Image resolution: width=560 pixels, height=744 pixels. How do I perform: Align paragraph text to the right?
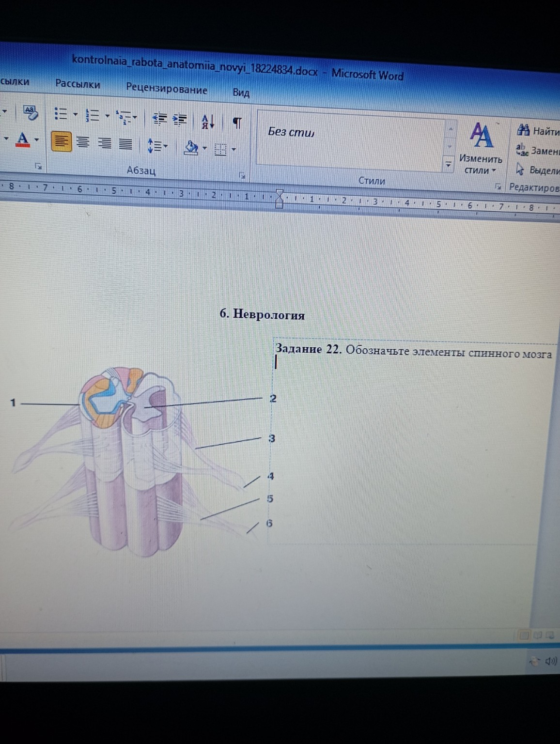click(x=105, y=143)
